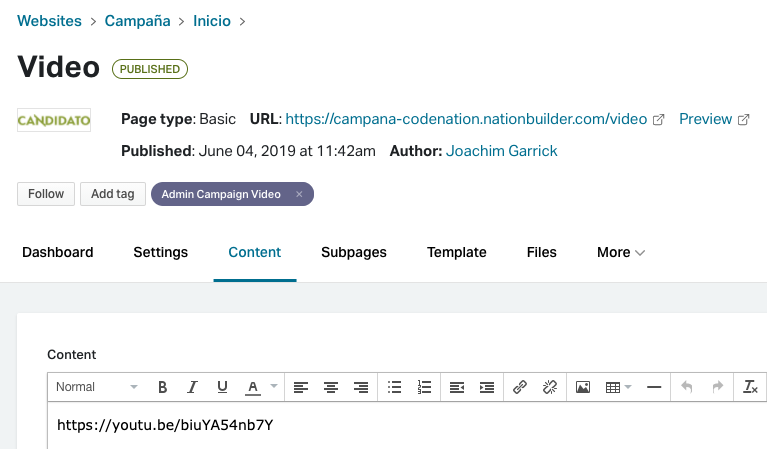The image size is (767, 449).
Task: Toggle bold formatting in editor toolbar
Action: click(x=162, y=387)
